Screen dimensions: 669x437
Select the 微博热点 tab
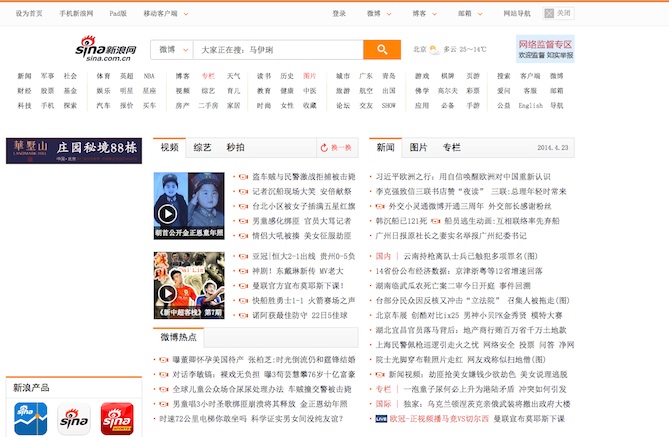tap(178, 337)
